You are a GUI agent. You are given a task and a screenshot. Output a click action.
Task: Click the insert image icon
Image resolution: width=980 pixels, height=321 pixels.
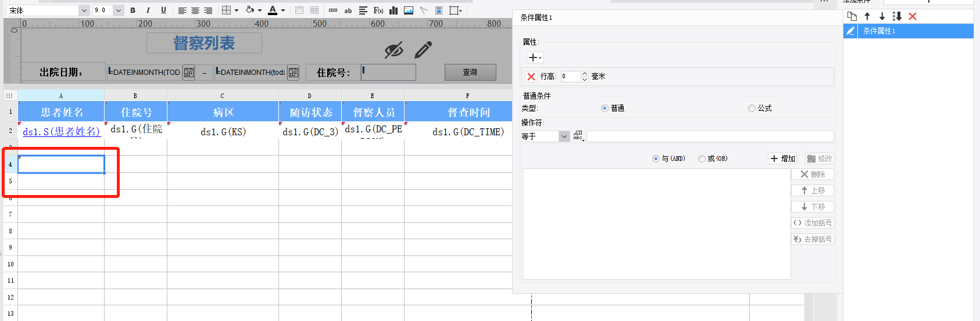[409, 10]
